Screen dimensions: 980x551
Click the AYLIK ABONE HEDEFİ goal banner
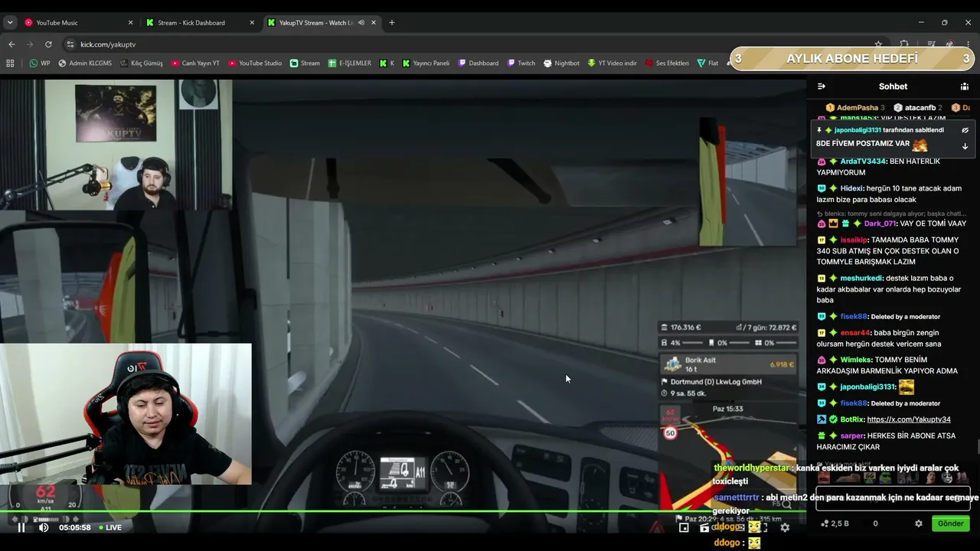tap(852, 58)
